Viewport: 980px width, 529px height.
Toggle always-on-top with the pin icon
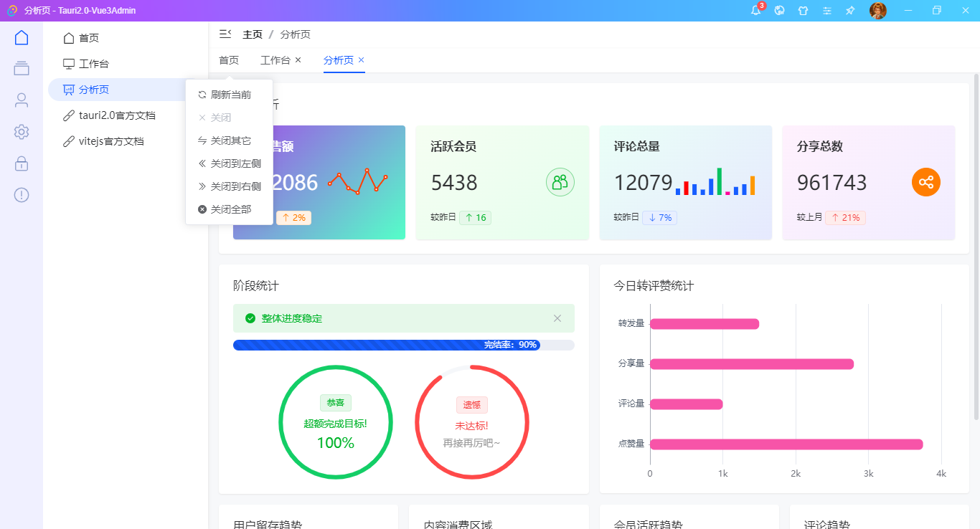tap(850, 11)
